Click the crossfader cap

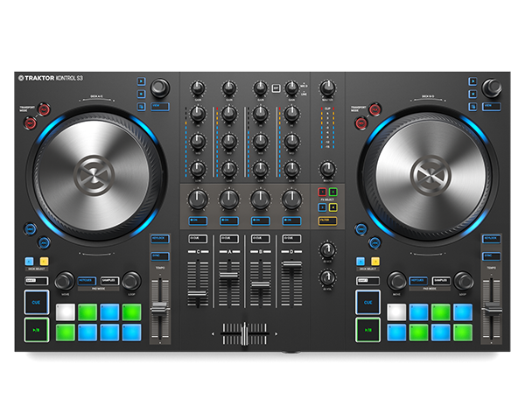pyautogui.click(x=244, y=333)
